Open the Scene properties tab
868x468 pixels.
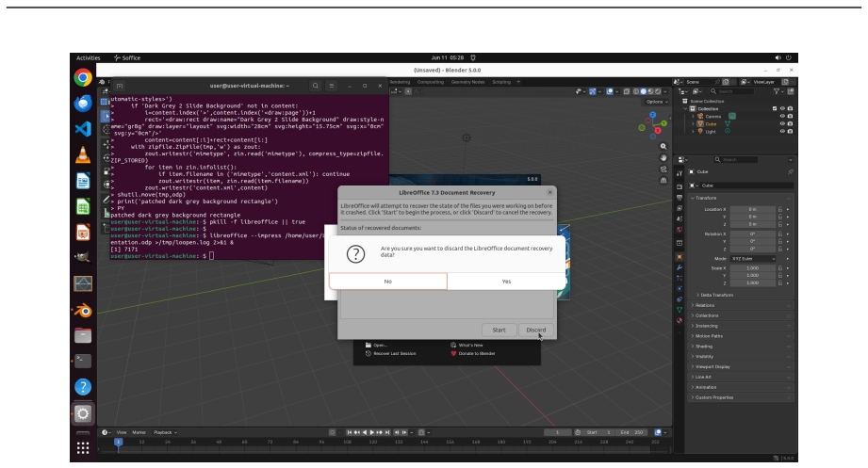[680, 219]
